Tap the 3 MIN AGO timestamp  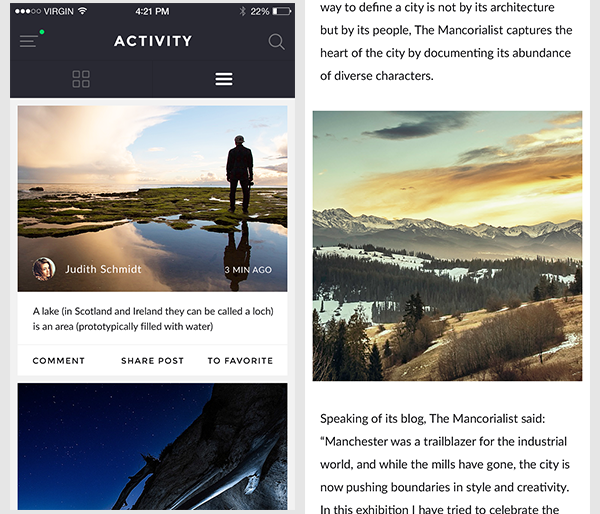[x=248, y=270]
